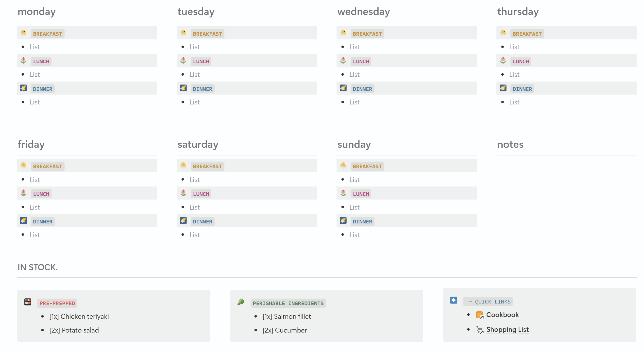The width and height of the screenshot is (644, 353).
Task: Open the Shopping List link
Action: (507, 330)
